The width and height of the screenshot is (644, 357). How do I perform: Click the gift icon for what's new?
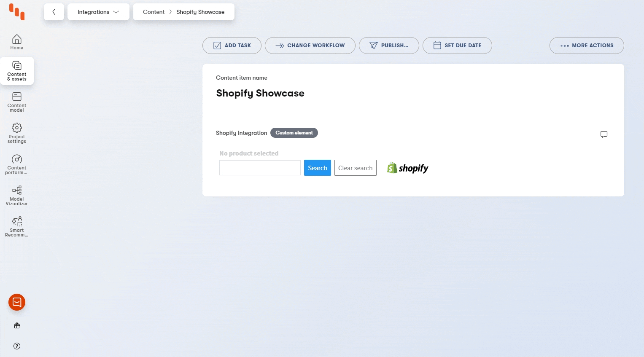(x=17, y=325)
